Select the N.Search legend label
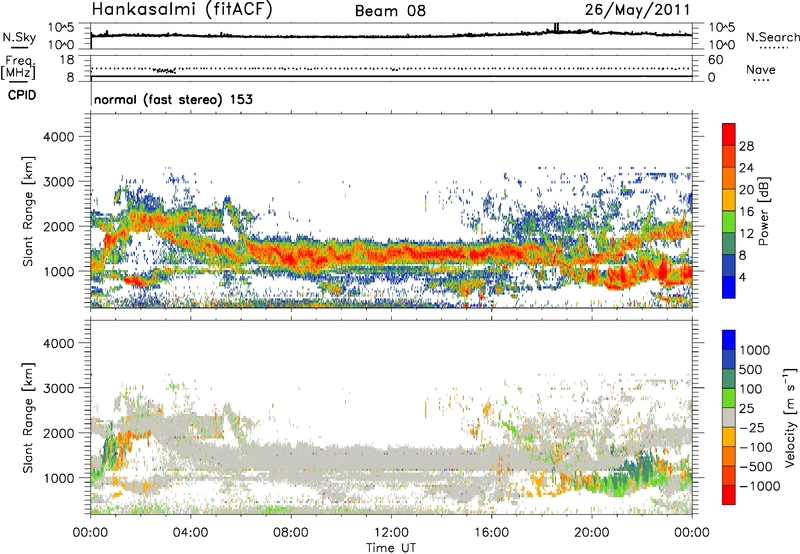The height and width of the screenshot is (554, 800). tap(772, 37)
